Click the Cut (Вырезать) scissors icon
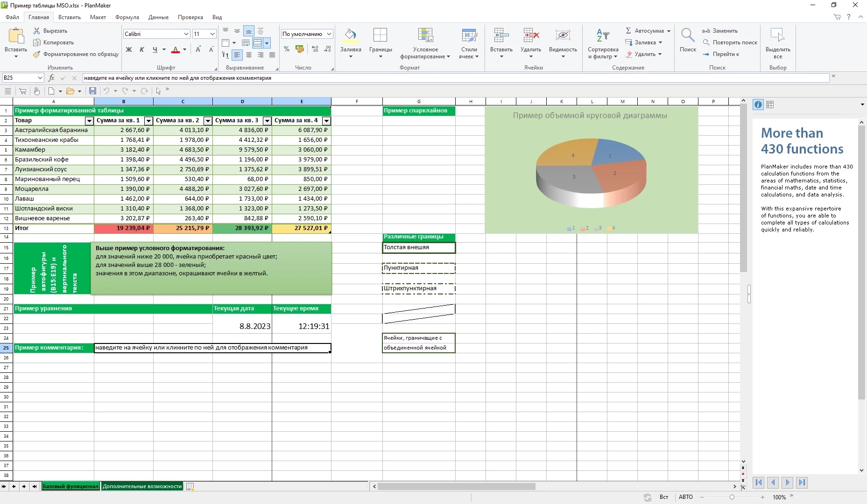 pos(37,31)
